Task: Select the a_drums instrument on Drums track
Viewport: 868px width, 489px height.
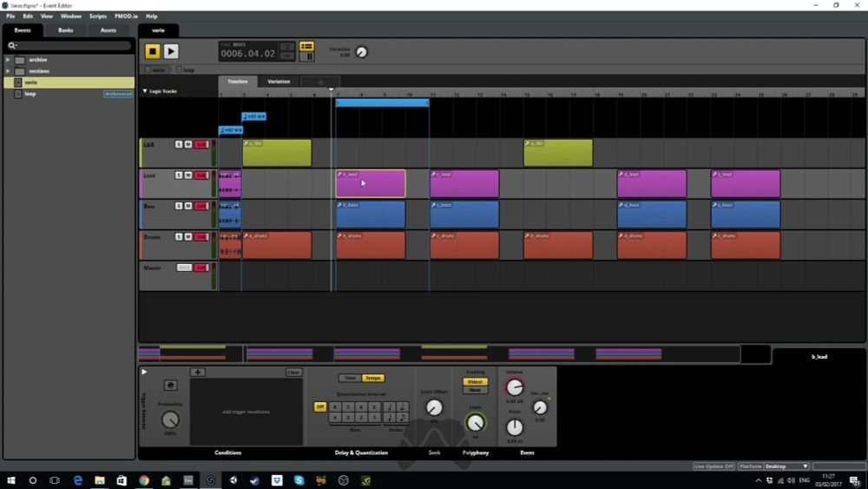Action: (x=277, y=245)
